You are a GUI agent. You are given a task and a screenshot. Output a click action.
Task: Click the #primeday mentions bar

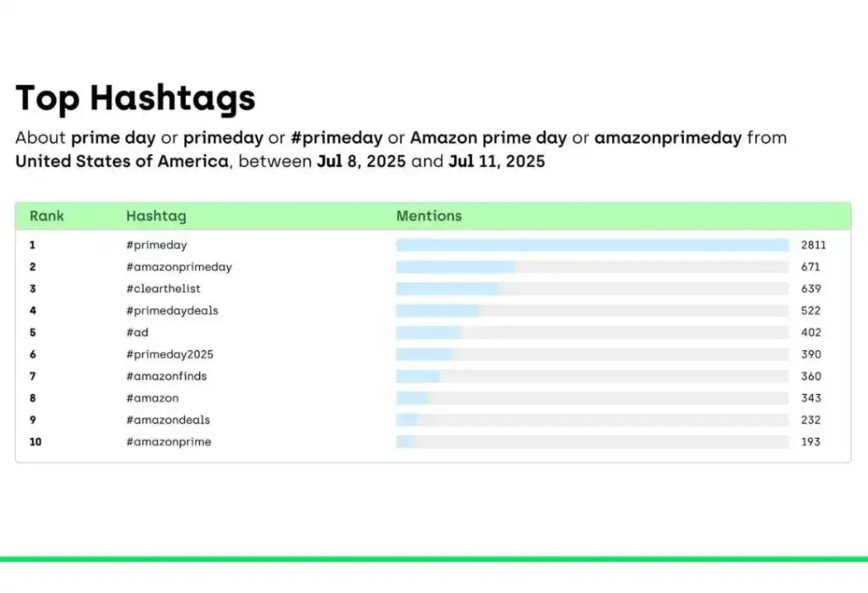click(x=593, y=245)
